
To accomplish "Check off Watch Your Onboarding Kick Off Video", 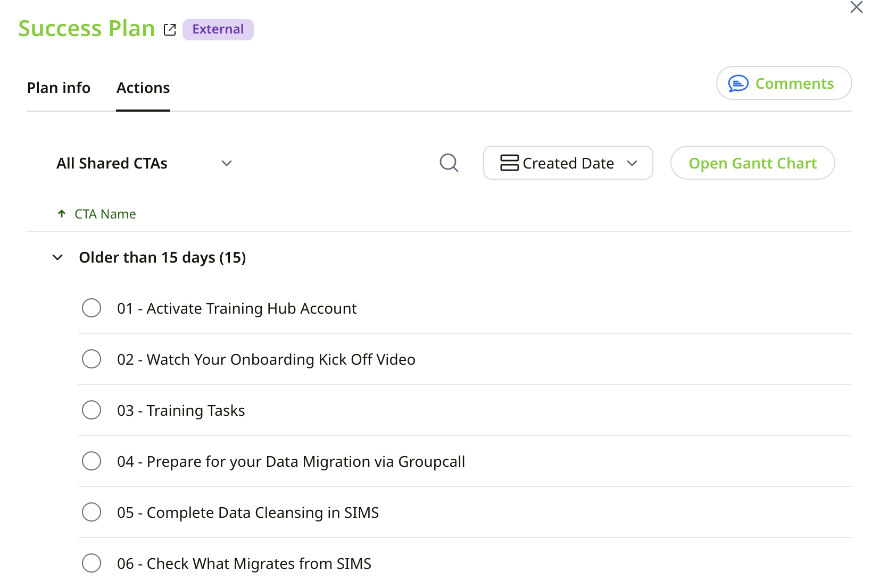I will 92,359.
